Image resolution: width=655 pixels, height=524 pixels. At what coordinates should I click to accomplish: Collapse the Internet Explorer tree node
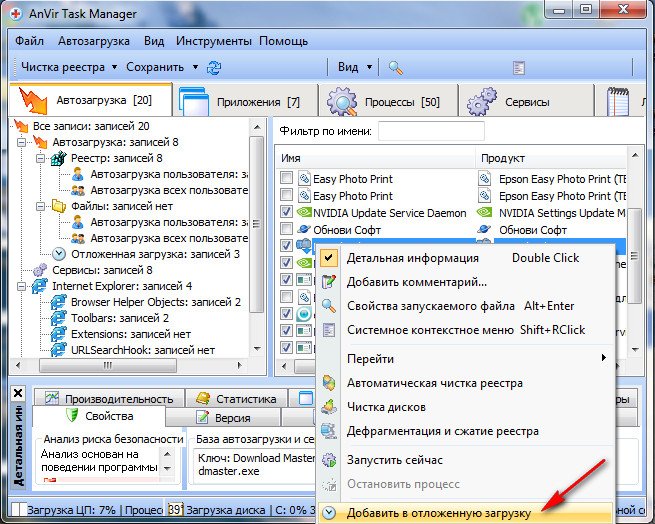(21, 286)
